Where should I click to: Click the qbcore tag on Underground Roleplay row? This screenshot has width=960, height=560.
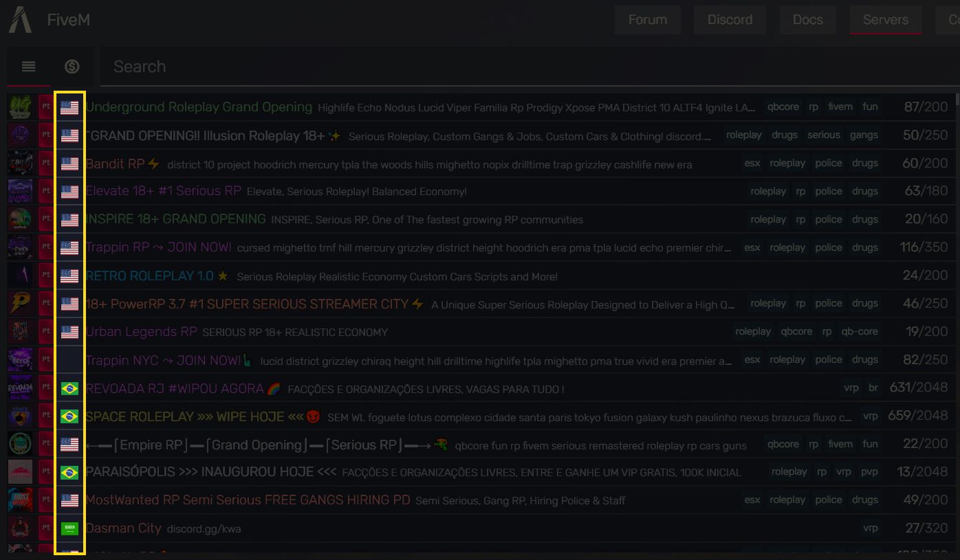(783, 107)
